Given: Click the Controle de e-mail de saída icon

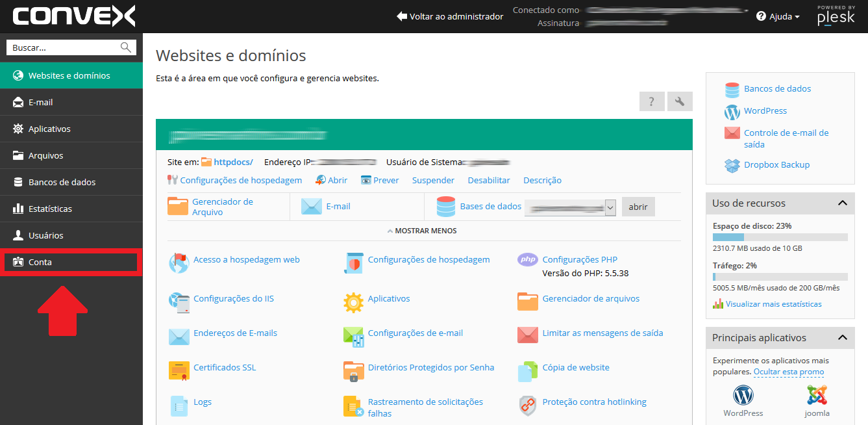Looking at the screenshot, I should 732,133.
